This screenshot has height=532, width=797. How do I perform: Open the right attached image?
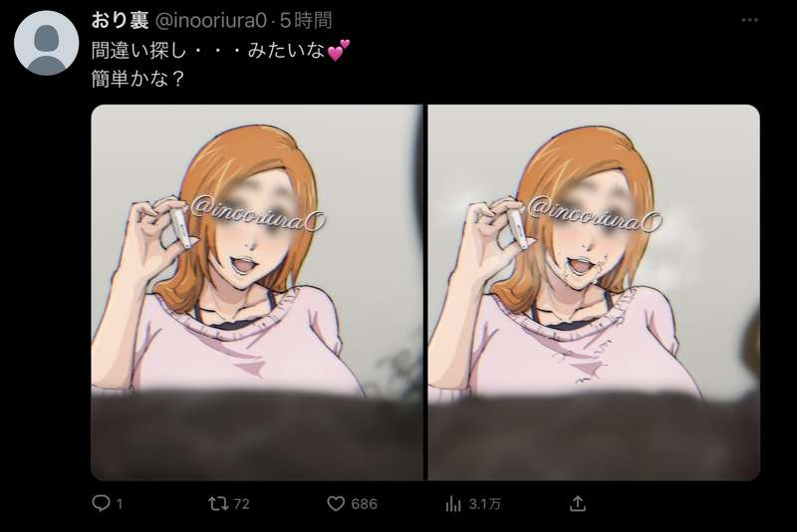594,292
